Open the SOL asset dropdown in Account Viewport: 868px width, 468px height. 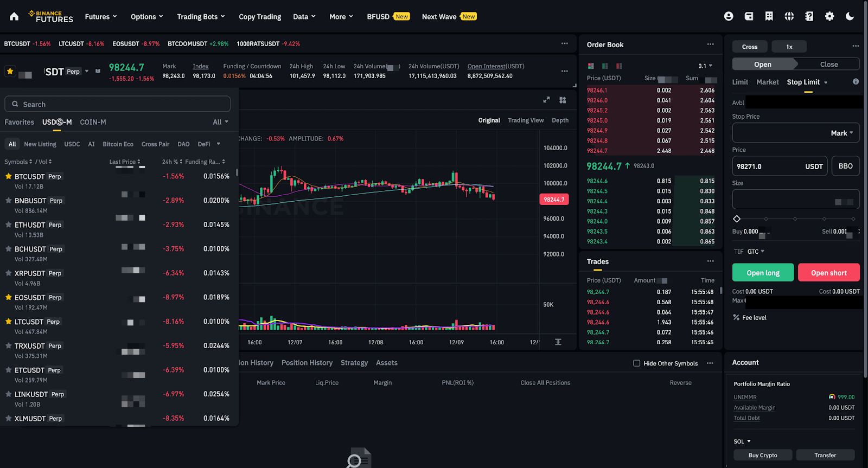[x=742, y=441]
